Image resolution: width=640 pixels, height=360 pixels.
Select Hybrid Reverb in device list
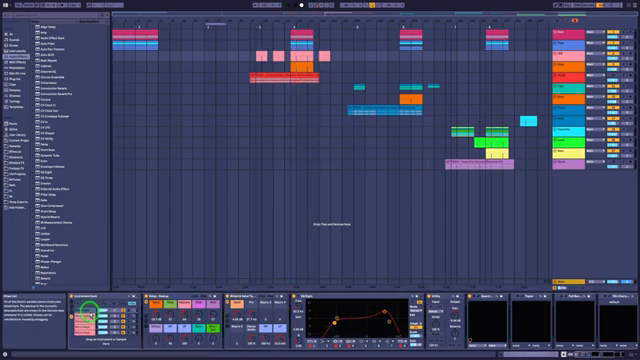click(50, 217)
